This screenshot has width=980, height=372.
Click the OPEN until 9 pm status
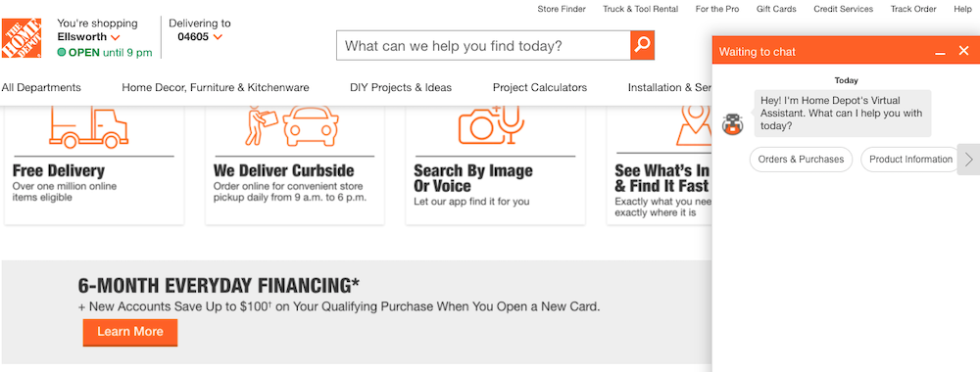[x=105, y=53]
